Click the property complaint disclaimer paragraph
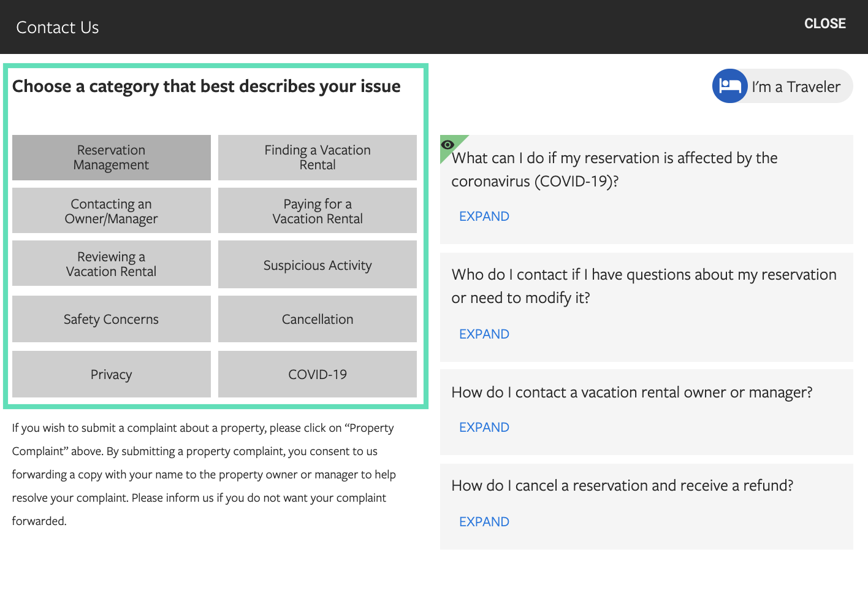This screenshot has width=868, height=606. coord(204,474)
